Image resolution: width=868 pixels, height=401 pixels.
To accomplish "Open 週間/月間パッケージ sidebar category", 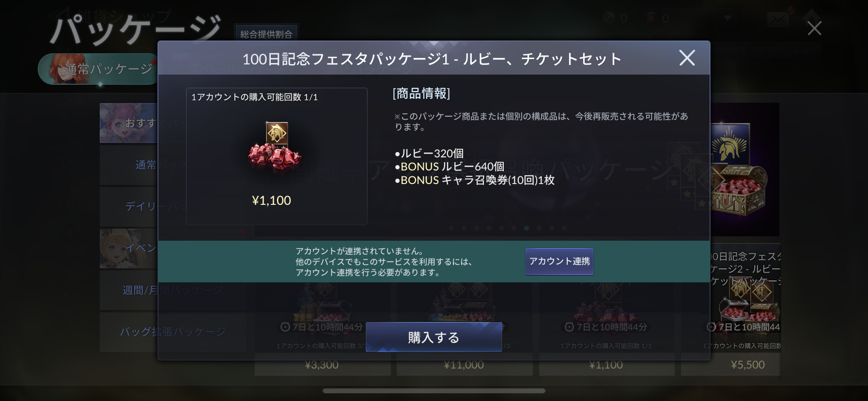I will pyautogui.click(x=129, y=290).
